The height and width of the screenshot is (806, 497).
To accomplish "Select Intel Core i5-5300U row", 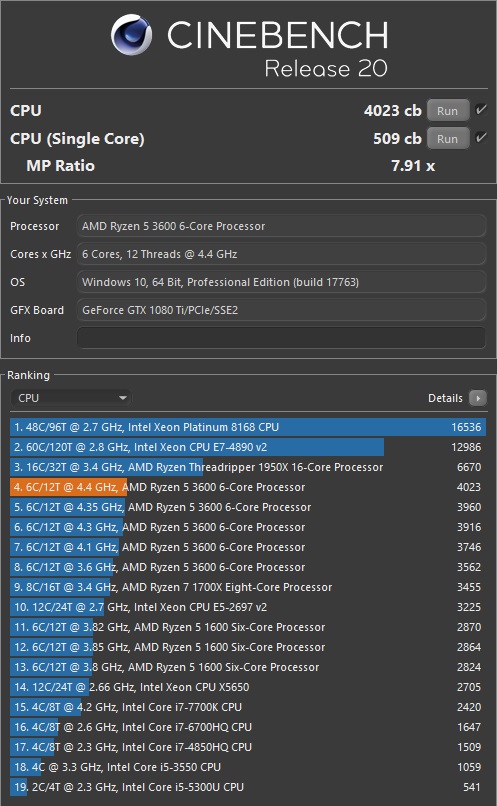I will [248, 787].
